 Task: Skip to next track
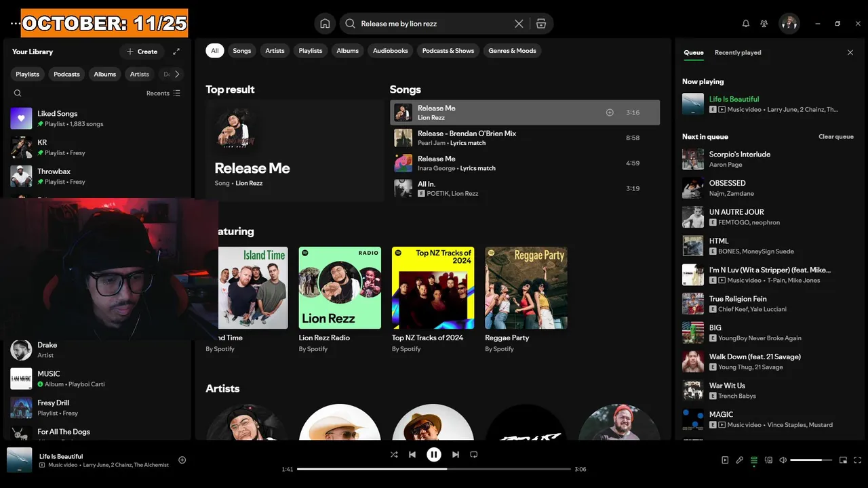pos(456,455)
